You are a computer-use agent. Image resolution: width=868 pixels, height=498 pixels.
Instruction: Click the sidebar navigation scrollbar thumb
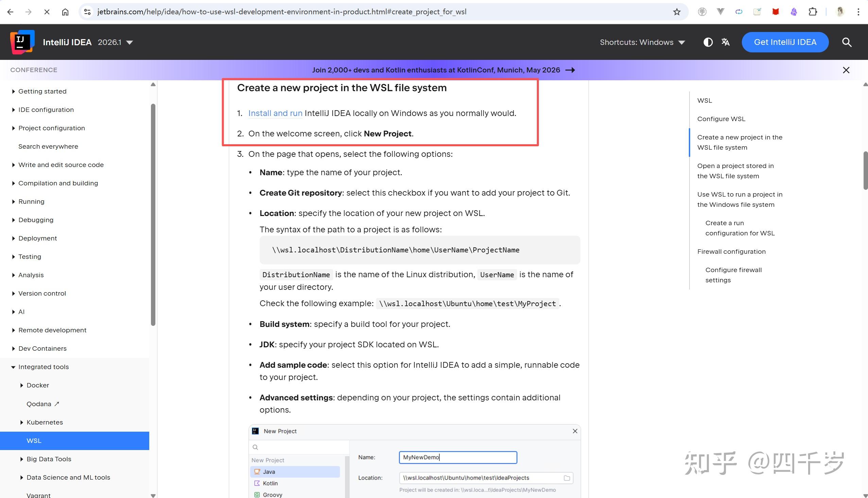153,215
